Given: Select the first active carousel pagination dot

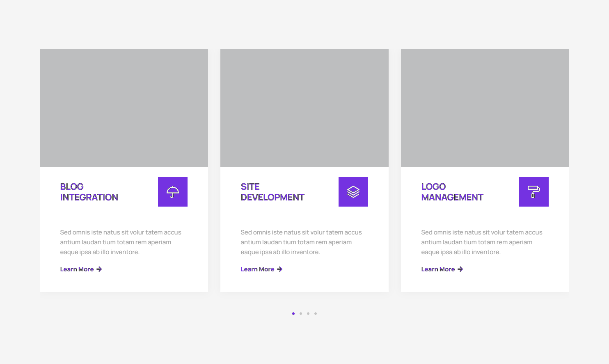Looking at the screenshot, I should 293,314.
